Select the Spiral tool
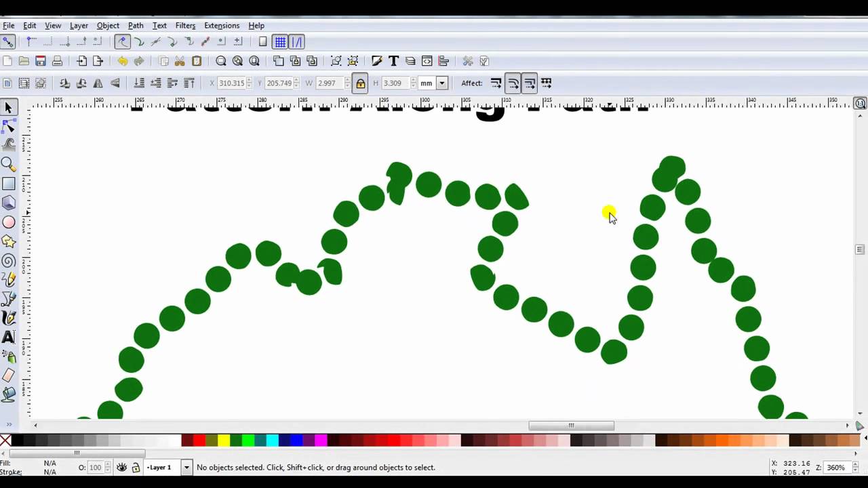 (x=9, y=261)
